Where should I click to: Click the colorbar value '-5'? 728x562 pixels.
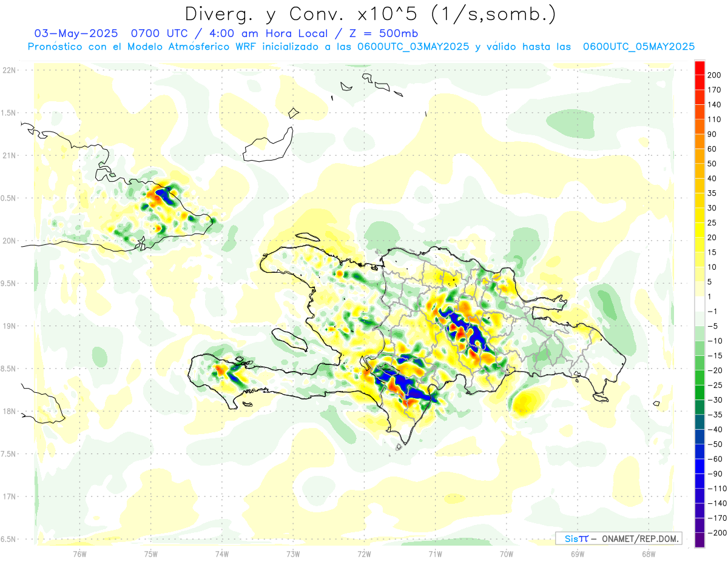pos(713,326)
